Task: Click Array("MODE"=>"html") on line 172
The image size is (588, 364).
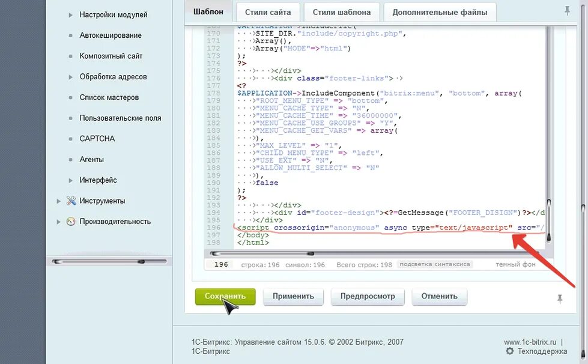Action: click(x=303, y=49)
